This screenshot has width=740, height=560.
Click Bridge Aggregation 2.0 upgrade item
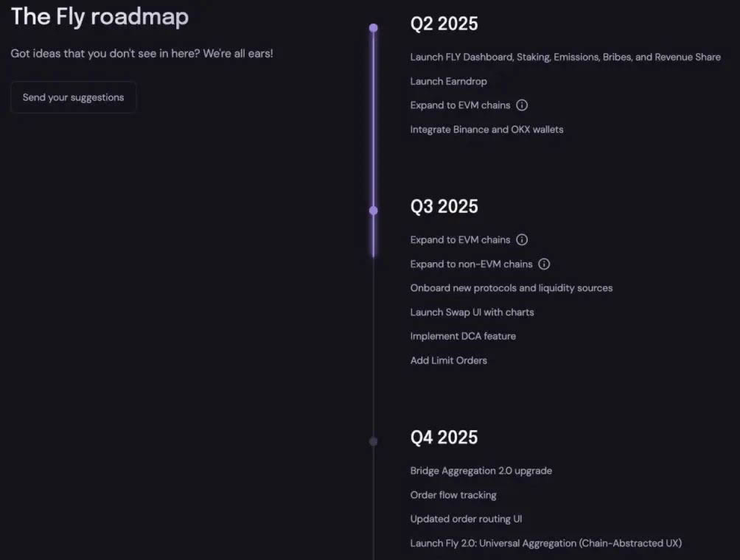(481, 471)
